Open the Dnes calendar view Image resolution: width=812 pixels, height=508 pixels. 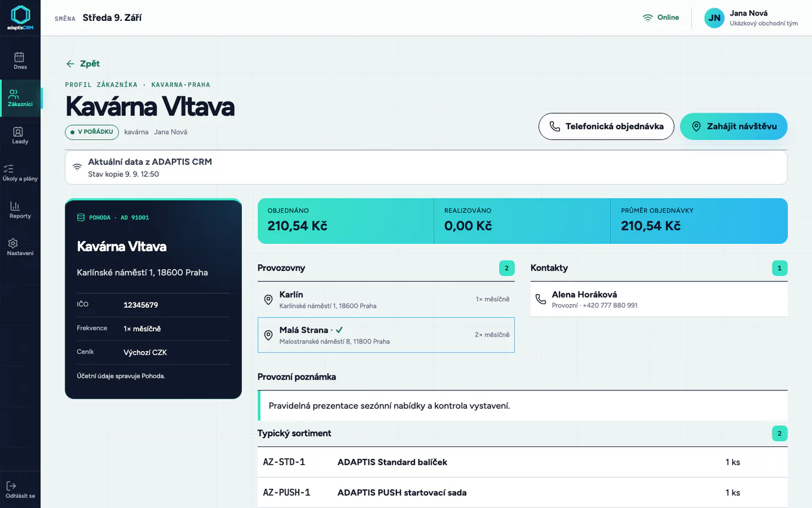pos(20,60)
